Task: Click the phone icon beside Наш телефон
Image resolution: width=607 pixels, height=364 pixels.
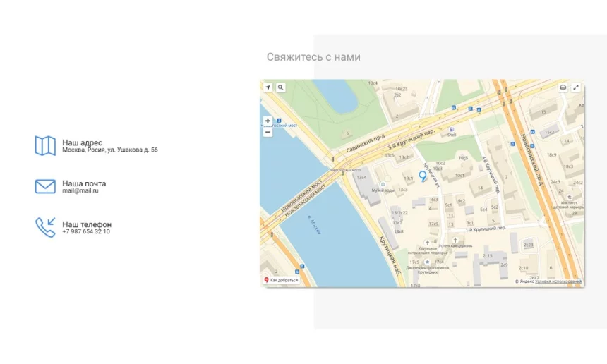Action: pos(45,227)
